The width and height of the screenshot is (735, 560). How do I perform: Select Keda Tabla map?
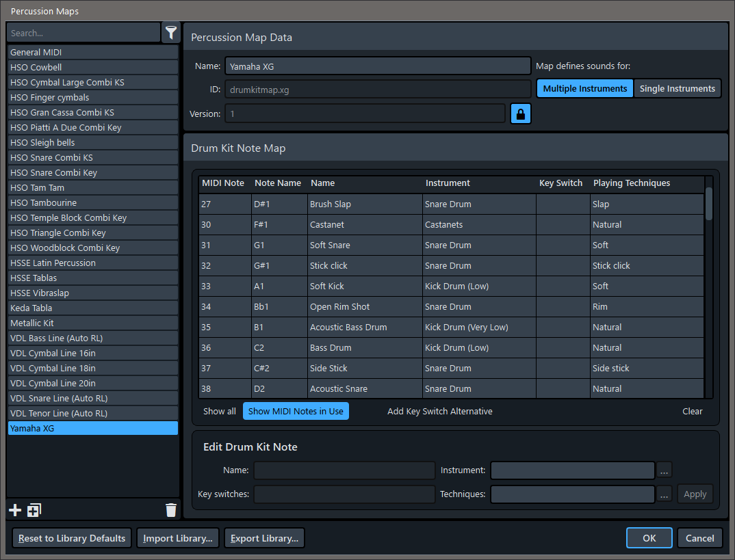(93, 308)
